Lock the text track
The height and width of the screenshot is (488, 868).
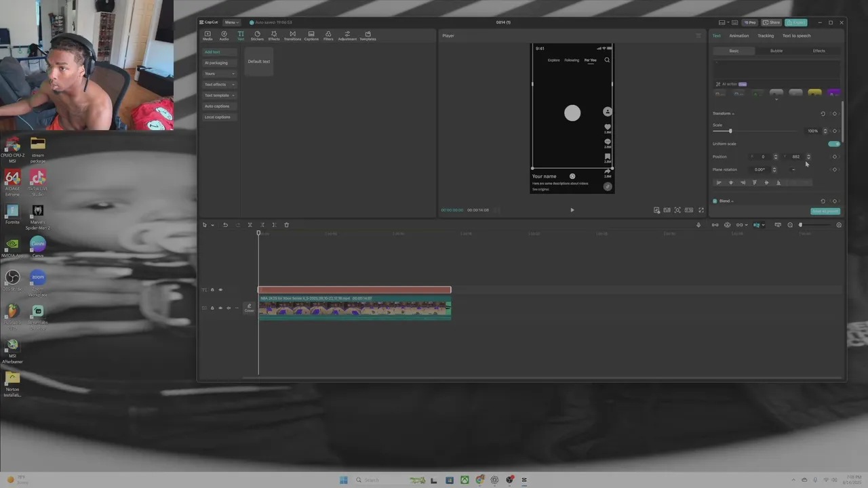tap(212, 290)
